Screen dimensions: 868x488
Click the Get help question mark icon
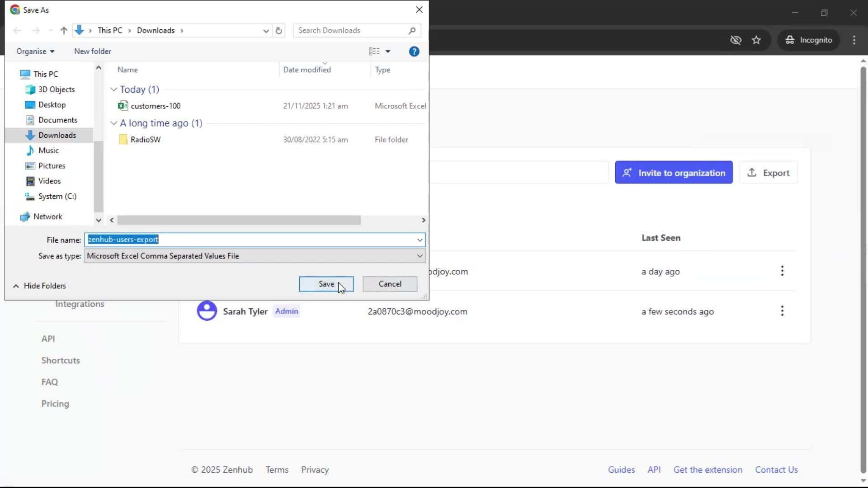click(x=414, y=51)
